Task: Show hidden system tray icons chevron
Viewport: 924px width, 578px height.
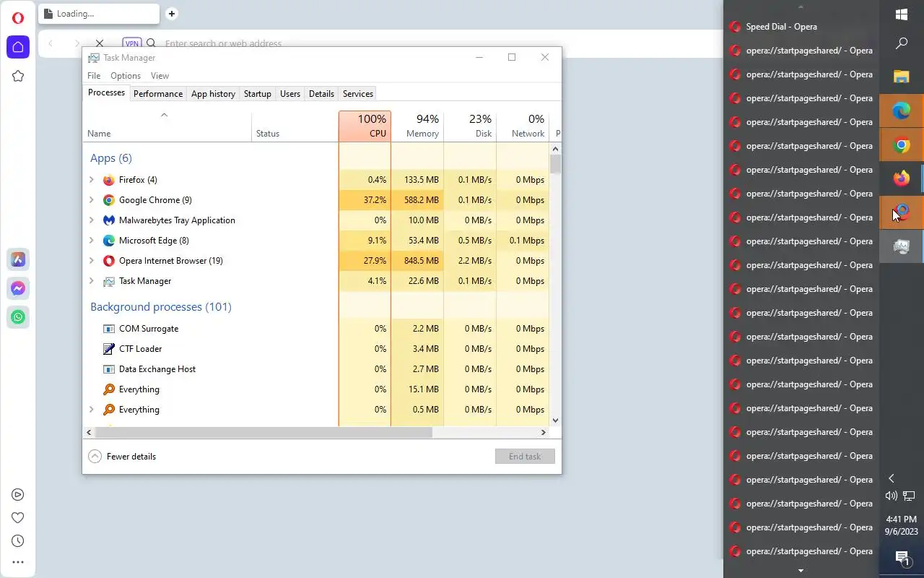Action: (892, 478)
